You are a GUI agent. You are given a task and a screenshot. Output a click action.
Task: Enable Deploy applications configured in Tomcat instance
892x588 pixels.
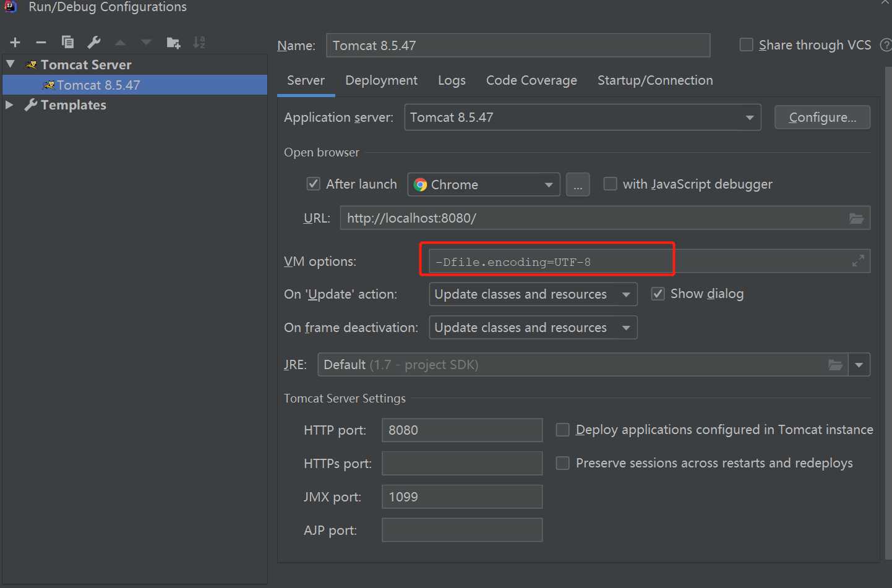coord(562,430)
